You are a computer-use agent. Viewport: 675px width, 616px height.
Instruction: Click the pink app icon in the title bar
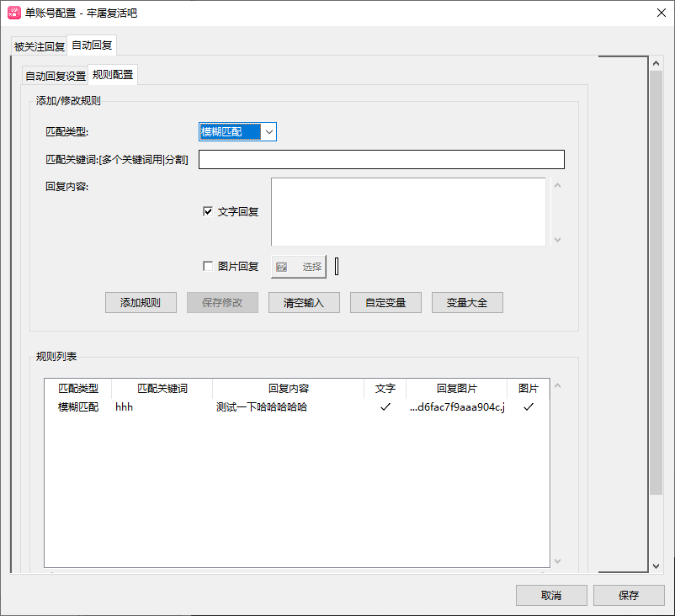tap(15, 13)
